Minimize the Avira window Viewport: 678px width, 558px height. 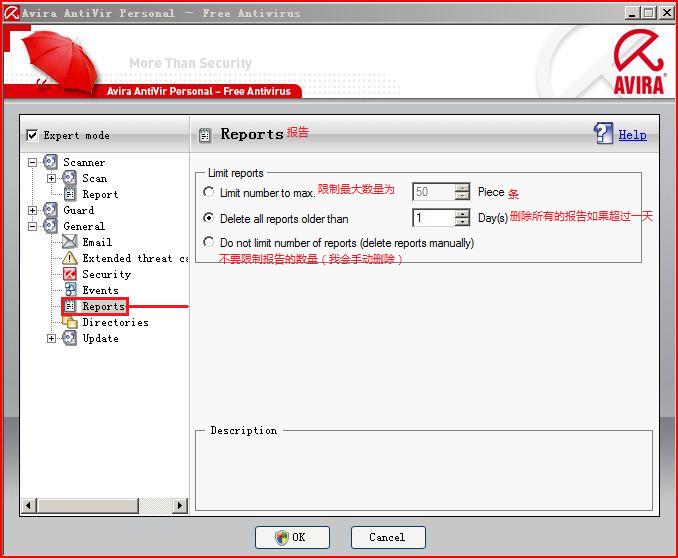[632, 13]
